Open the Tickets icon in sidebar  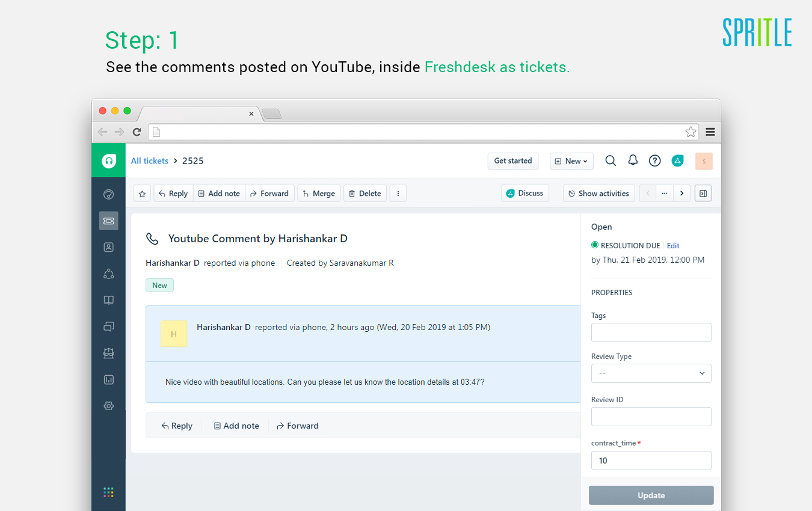108,221
